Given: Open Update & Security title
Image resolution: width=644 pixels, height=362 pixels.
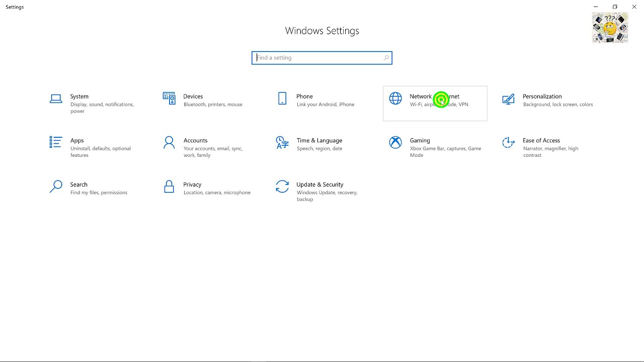Looking at the screenshot, I should tap(320, 185).
